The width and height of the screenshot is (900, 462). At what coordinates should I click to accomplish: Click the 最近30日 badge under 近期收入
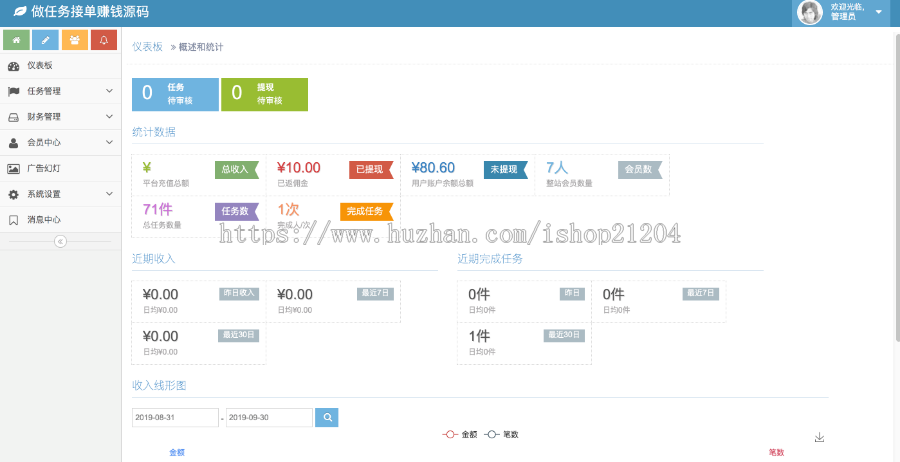239,336
